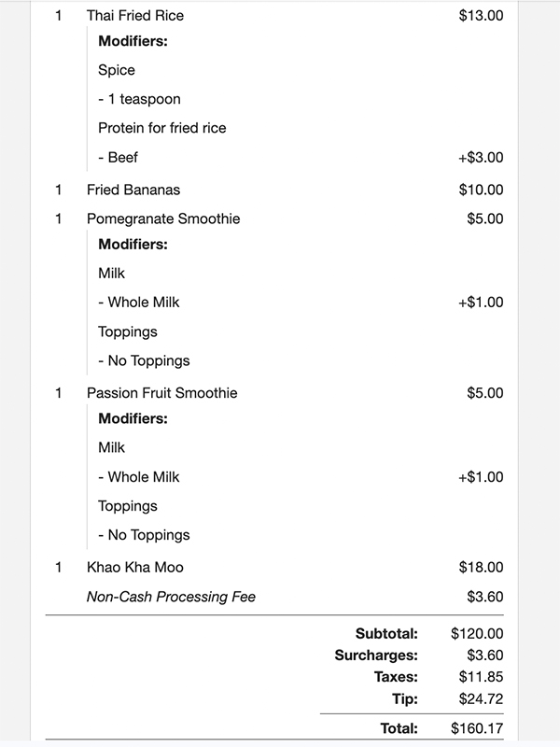Screen dimensions: 560x747
Task: Click the $13.00 Thai Fried Rice price
Action: tap(481, 16)
